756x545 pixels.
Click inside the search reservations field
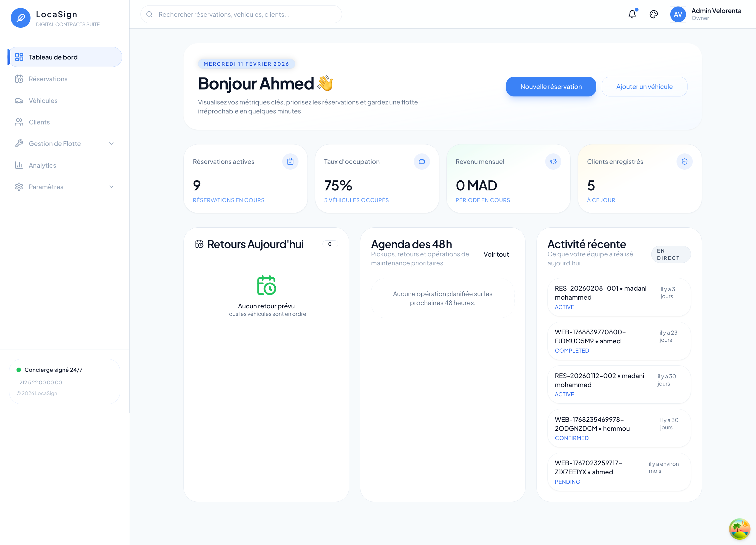241,14
